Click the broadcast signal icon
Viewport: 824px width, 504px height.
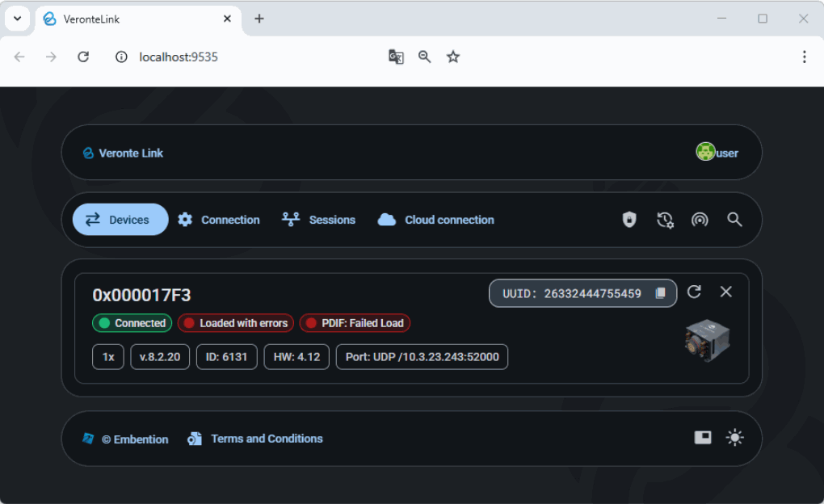click(x=700, y=220)
